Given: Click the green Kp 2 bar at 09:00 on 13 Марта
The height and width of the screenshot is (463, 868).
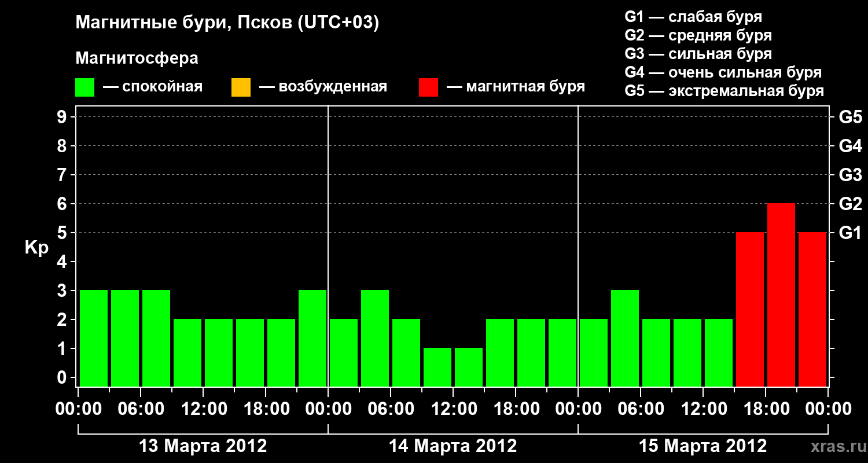Looking at the screenshot, I should coord(187,353).
